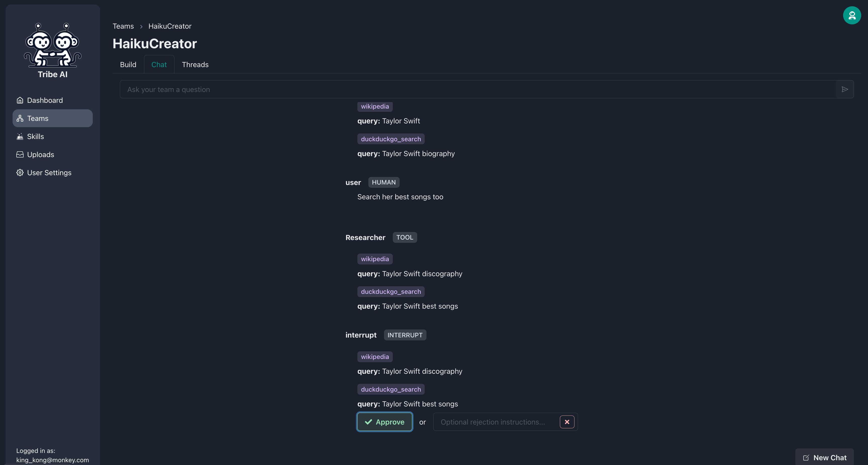Open the user profile avatar menu

click(851, 16)
